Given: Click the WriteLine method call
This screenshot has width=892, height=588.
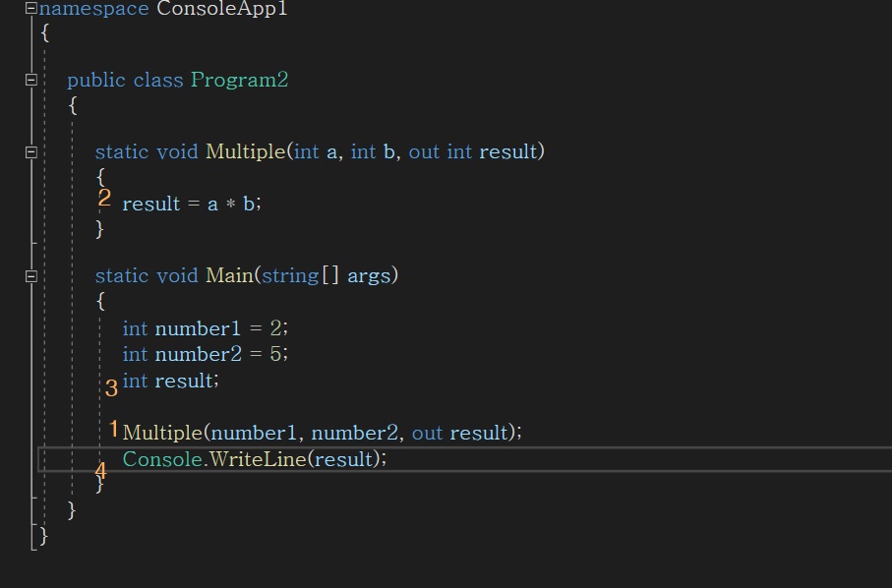Looking at the screenshot, I should [258, 459].
